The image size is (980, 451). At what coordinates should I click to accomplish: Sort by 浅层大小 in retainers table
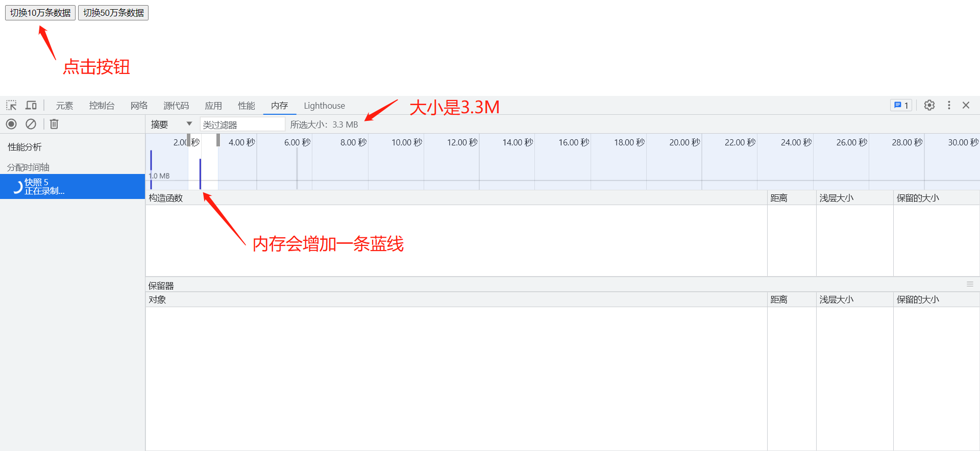coord(855,299)
